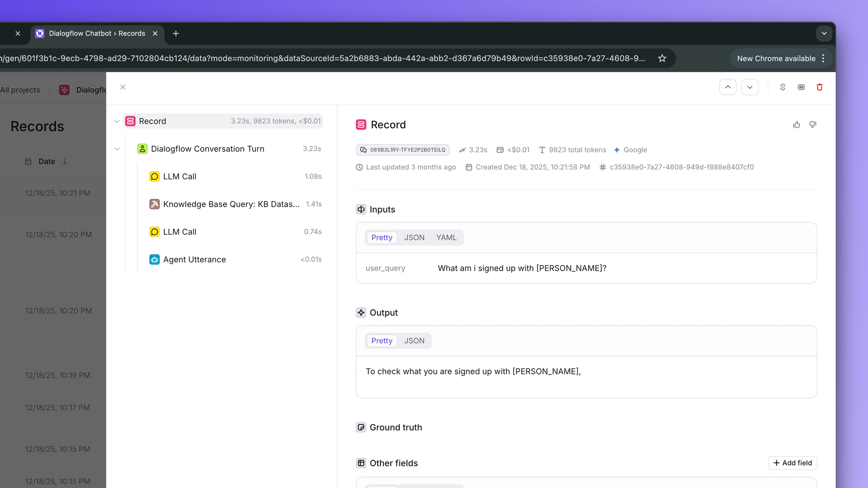Close the record detail panel

[x=123, y=87]
